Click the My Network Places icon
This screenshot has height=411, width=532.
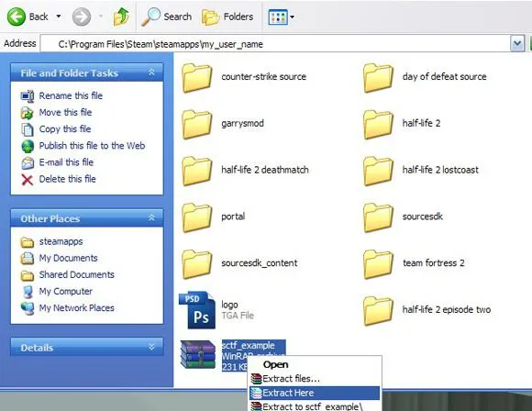[28, 308]
